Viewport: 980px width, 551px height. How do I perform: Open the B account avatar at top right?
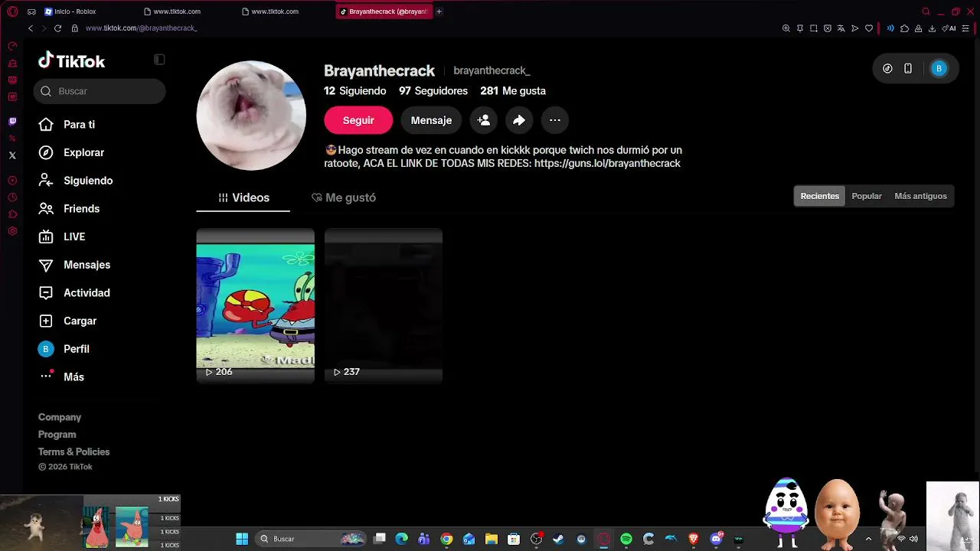(939, 68)
